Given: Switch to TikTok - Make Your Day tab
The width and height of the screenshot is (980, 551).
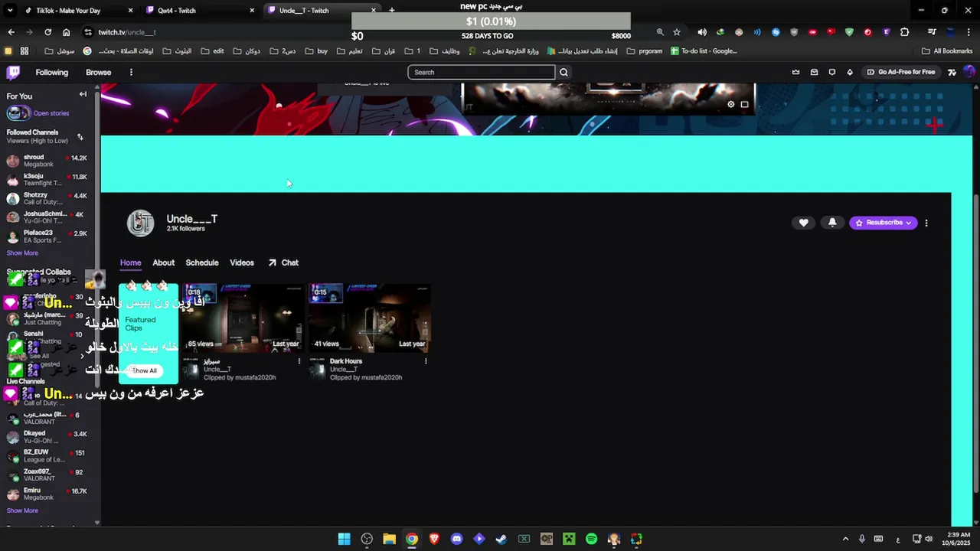Looking at the screenshot, I should pos(77,11).
